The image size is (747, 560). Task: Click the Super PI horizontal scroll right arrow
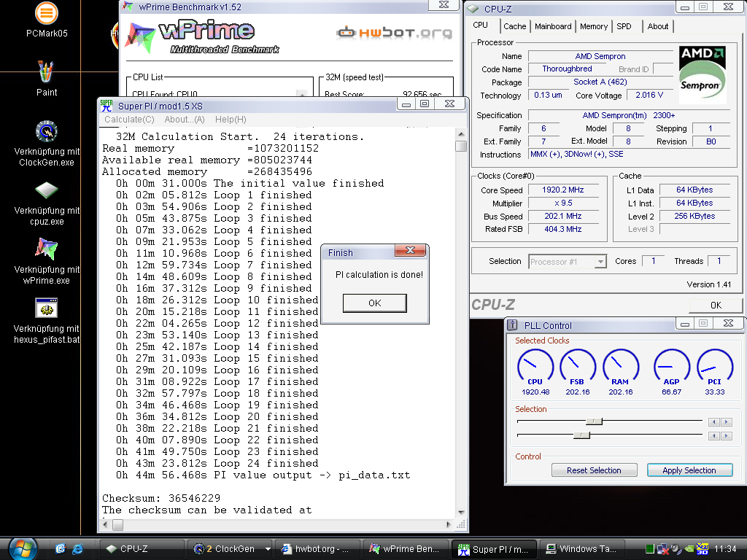449,525
